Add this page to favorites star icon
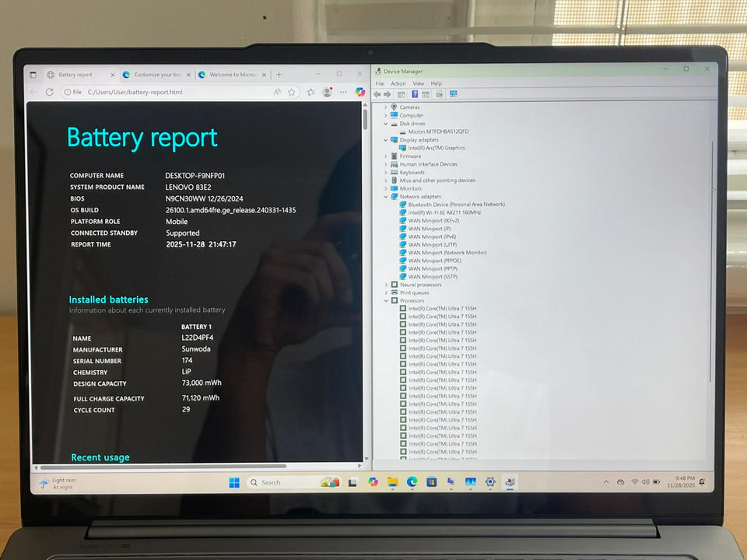 [292, 92]
